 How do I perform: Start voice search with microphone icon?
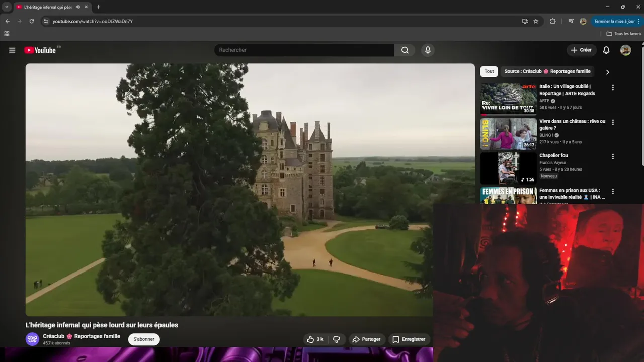tap(428, 50)
